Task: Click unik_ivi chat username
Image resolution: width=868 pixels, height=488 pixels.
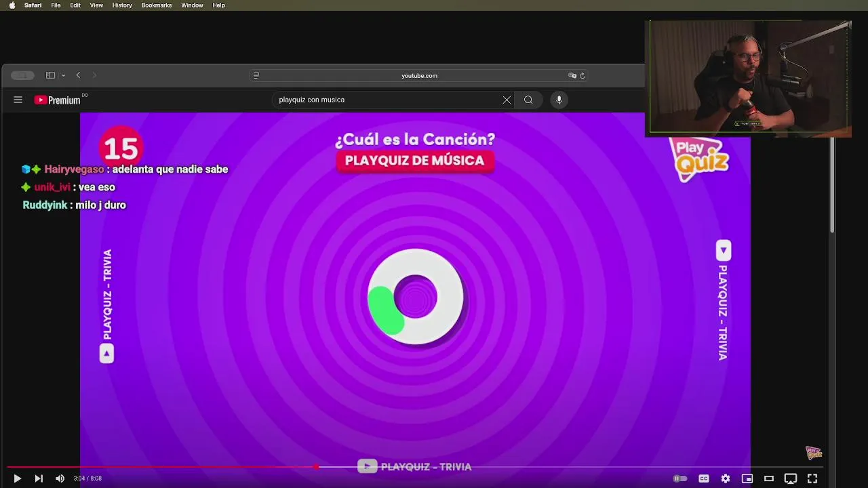Action: [52, 187]
